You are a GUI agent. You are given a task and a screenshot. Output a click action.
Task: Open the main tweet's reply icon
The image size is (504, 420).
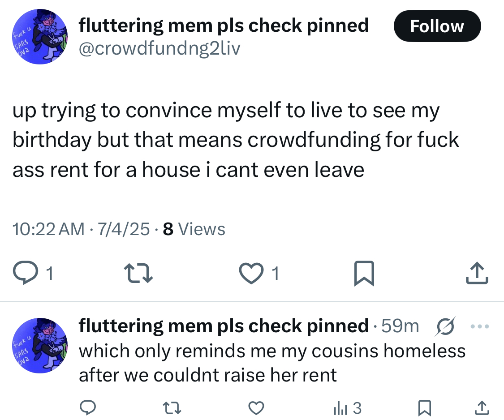(26, 273)
